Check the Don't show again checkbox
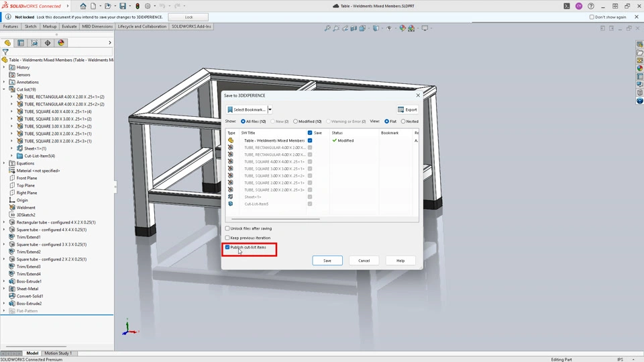644x362 pixels. click(x=592, y=17)
